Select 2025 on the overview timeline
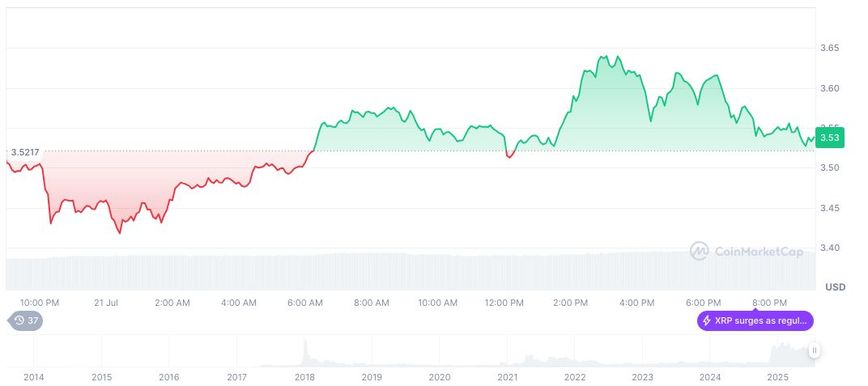The height and width of the screenshot is (386, 868). point(777,377)
